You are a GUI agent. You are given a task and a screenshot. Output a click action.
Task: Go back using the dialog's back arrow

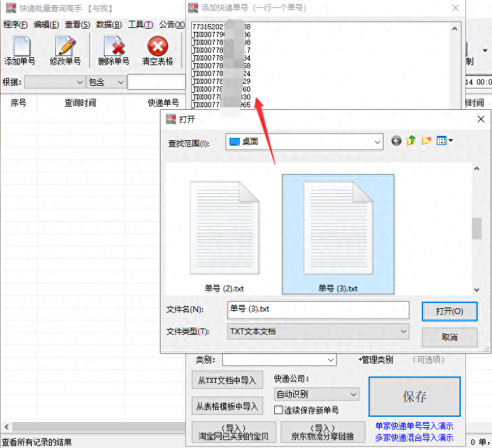point(396,141)
